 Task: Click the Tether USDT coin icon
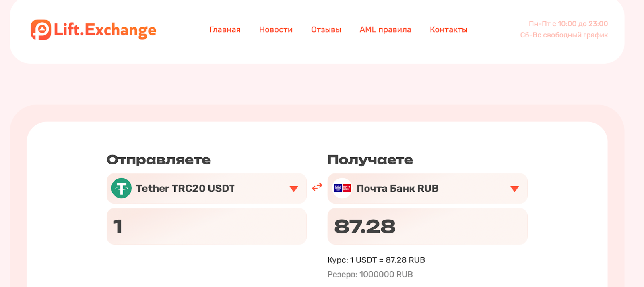121,188
